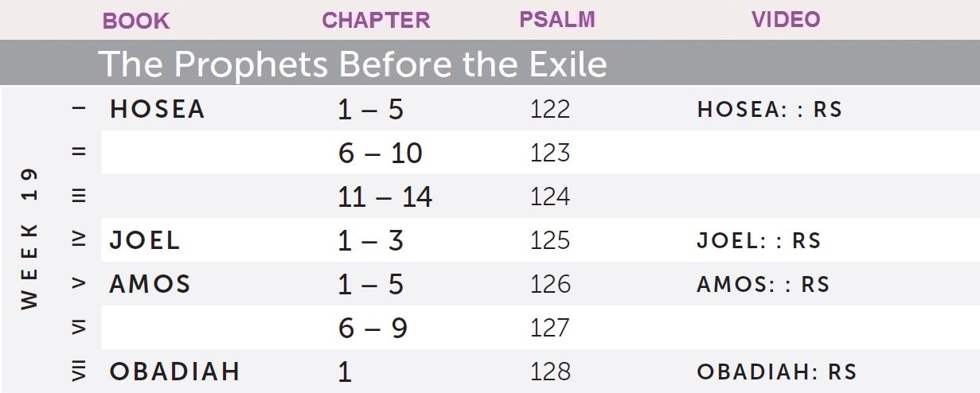Open the JOEL: : RS video link
The height and width of the screenshot is (393, 980).
759,240
